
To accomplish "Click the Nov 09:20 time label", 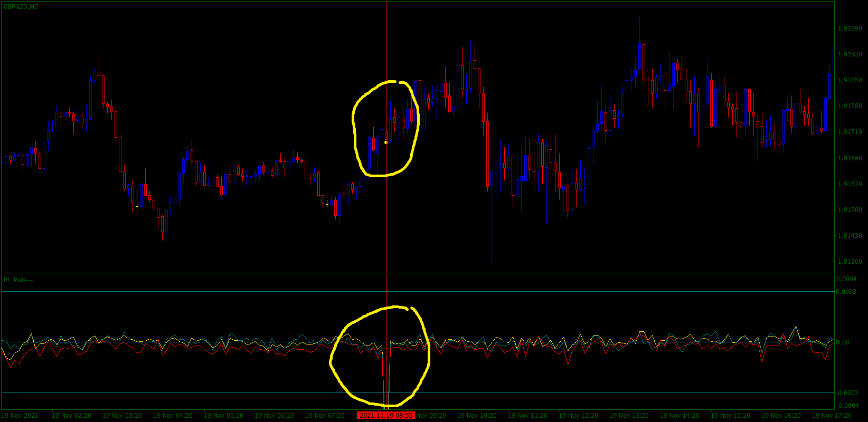I will coord(431,416).
